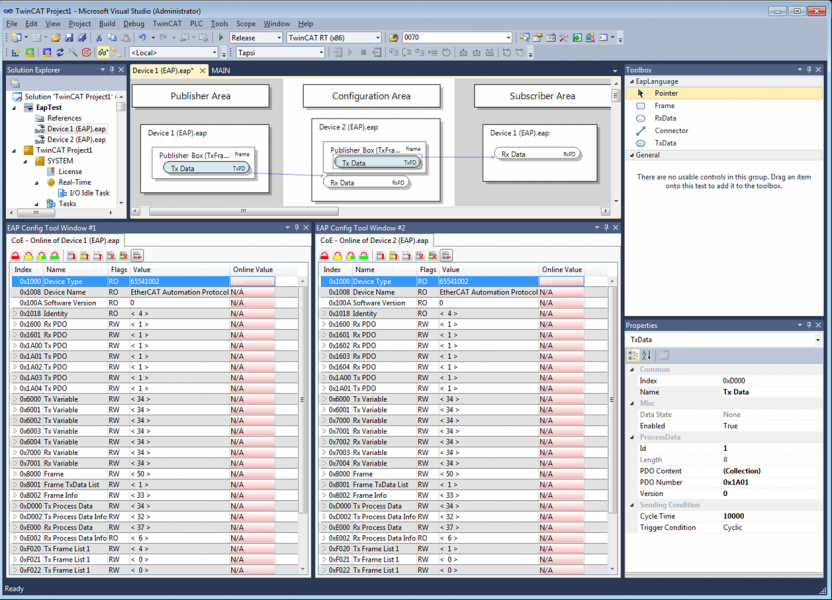The height and width of the screenshot is (600, 832).
Task: Select Rx Data node in Subscriber Area
Action: 538,154
